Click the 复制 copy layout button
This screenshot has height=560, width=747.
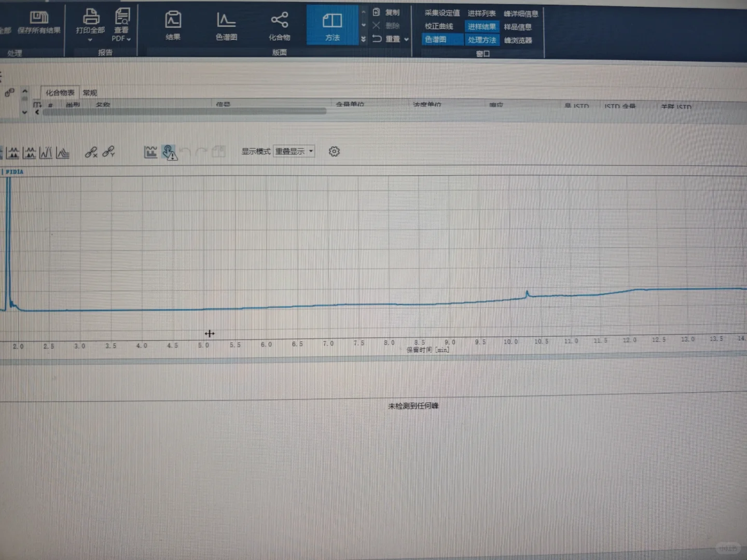[386, 12]
